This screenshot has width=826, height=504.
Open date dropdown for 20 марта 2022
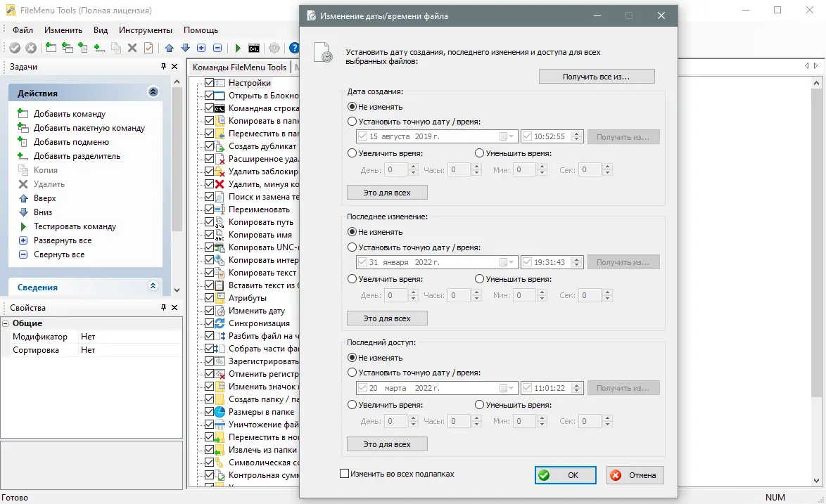pos(507,388)
